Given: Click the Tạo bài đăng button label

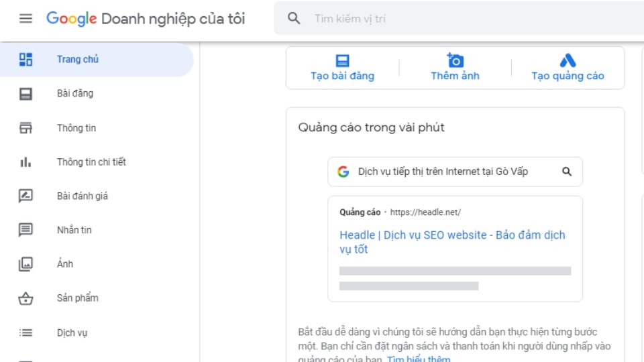Looking at the screenshot, I should 343,76.
